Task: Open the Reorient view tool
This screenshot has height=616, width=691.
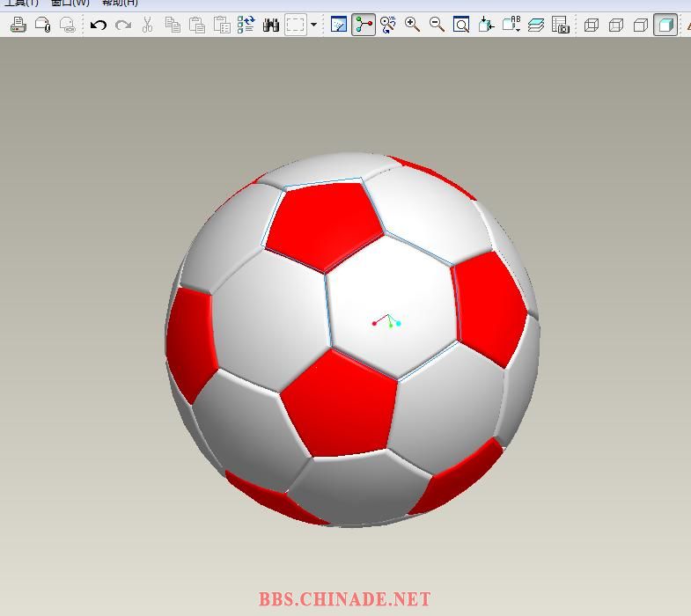Action: 486,25
